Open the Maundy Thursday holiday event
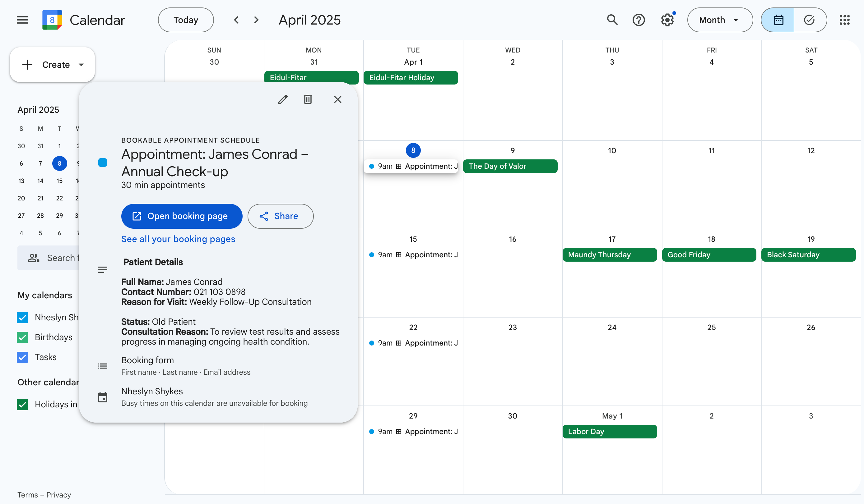Image resolution: width=864 pixels, height=504 pixels. coord(609,254)
